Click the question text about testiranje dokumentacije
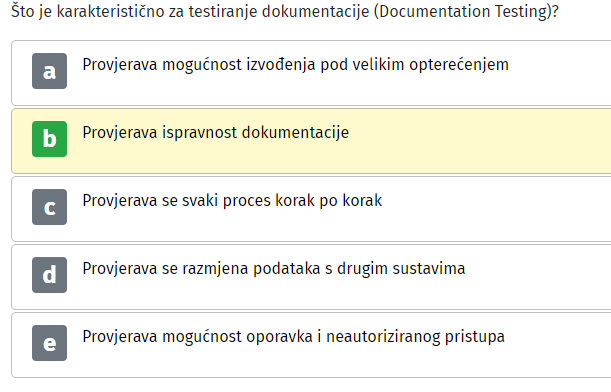 pos(285,12)
